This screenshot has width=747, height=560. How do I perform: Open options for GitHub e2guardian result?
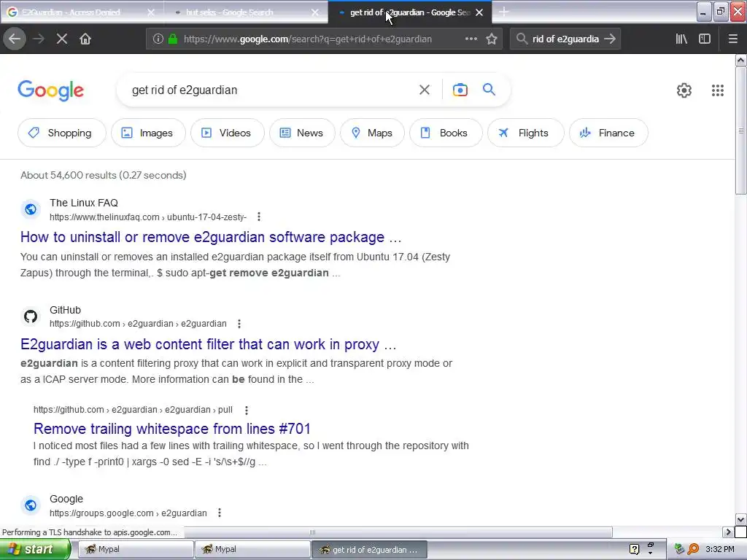pyautogui.click(x=239, y=324)
